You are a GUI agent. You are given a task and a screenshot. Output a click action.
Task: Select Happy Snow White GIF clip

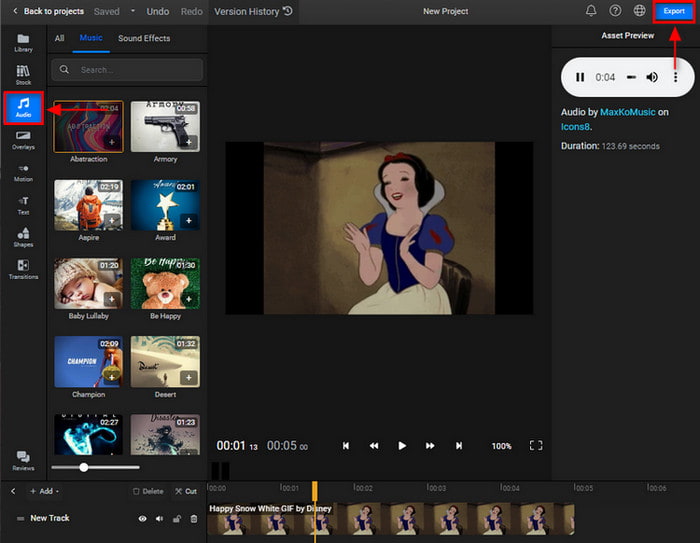[x=391, y=519]
